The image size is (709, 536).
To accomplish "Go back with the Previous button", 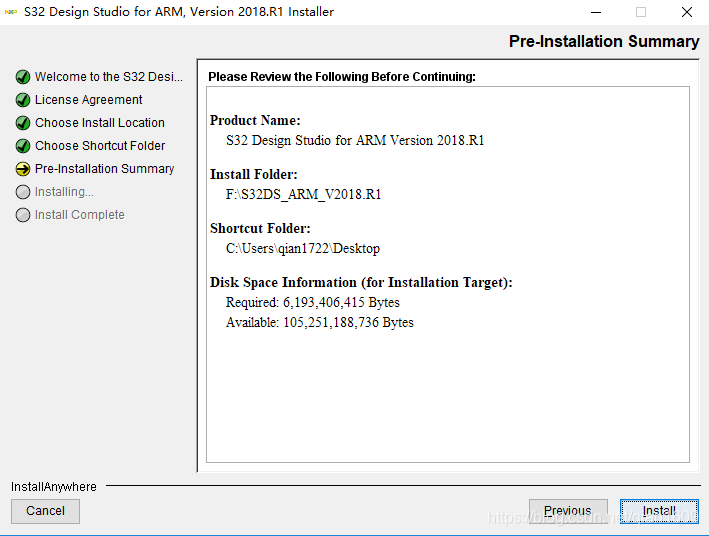I will [x=567, y=511].
